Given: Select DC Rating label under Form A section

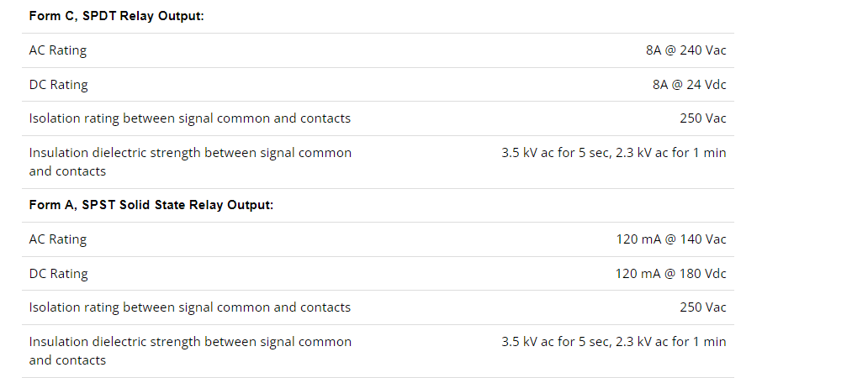Looking at the screenshot, I should click(x=59, y=274).
